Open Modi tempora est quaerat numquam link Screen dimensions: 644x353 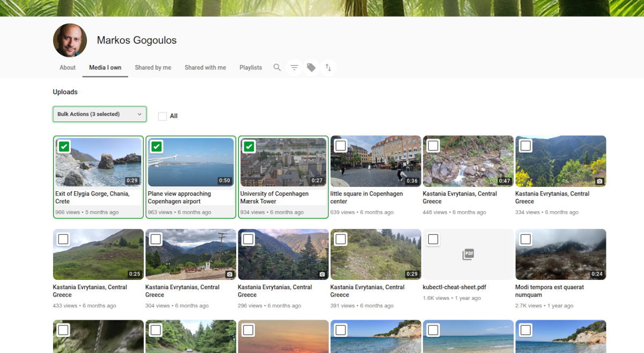pos(549,291)
